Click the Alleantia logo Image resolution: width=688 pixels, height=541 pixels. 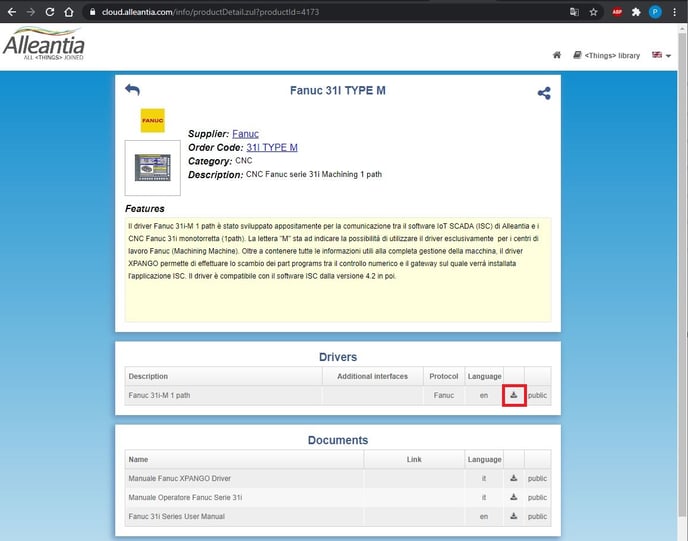(44, 43)
